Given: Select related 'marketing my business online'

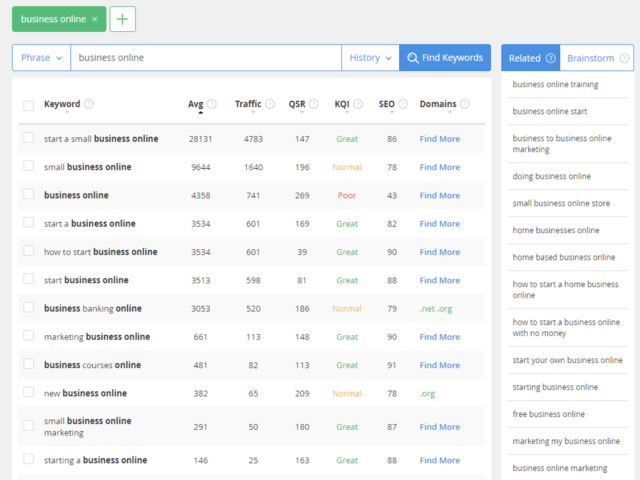Looking at the screenshot, I should 566,441.
